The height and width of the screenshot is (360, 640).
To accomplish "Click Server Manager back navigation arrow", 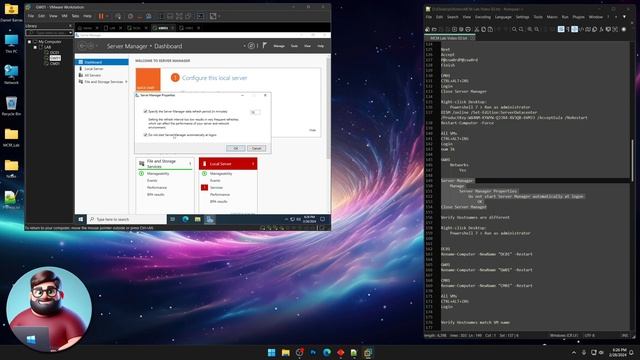I will coord(83,46).
